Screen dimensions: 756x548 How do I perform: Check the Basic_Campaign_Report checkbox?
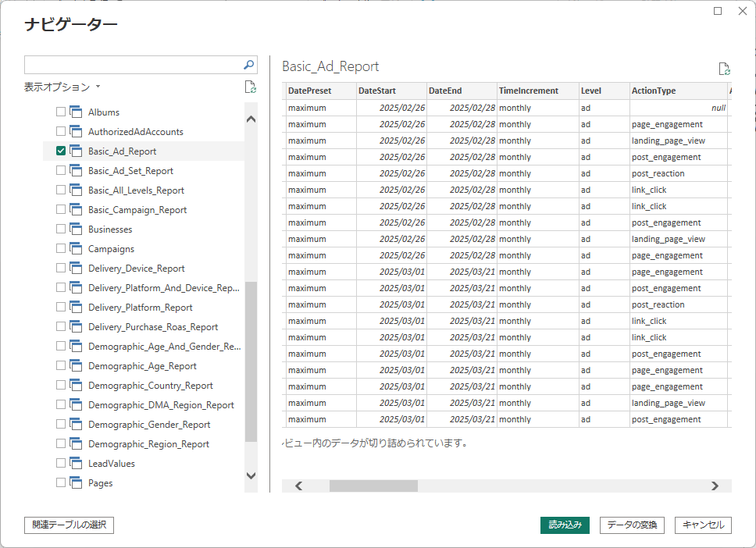[61, 209]
